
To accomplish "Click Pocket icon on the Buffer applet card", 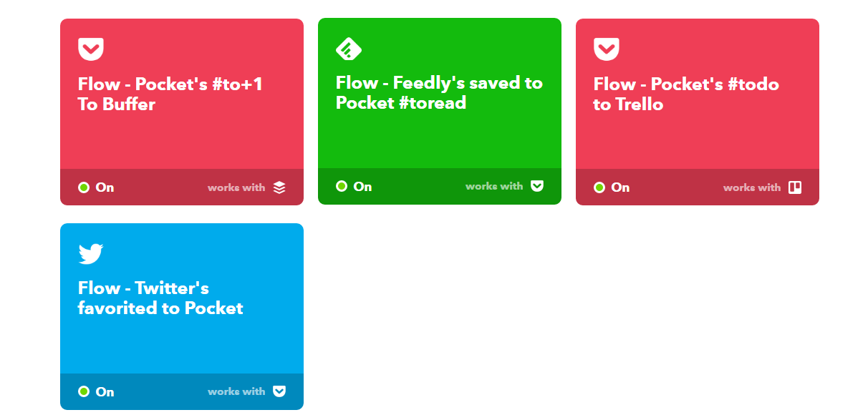I will (91, 49).
